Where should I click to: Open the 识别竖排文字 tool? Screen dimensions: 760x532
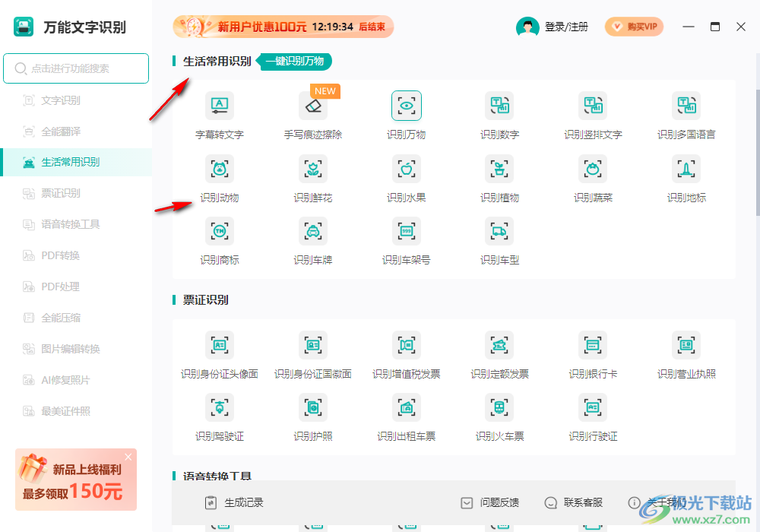tap(593, 105)
